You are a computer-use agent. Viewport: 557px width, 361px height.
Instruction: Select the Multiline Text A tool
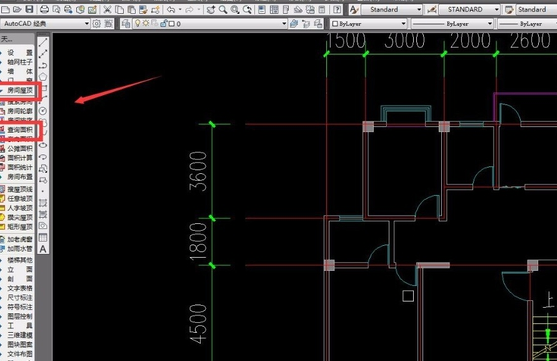pos(43,249)
